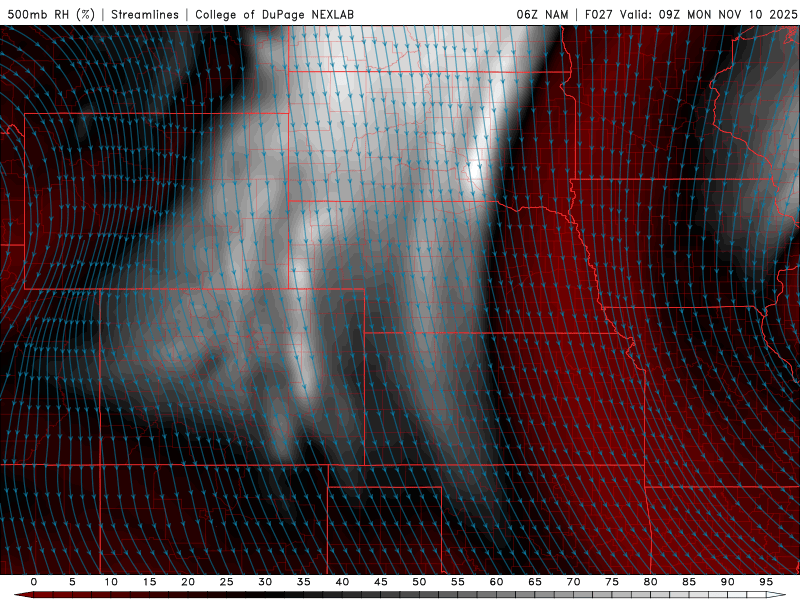Click the colorbar label "85"
800x600 pixels.
[x=689, y=582]
